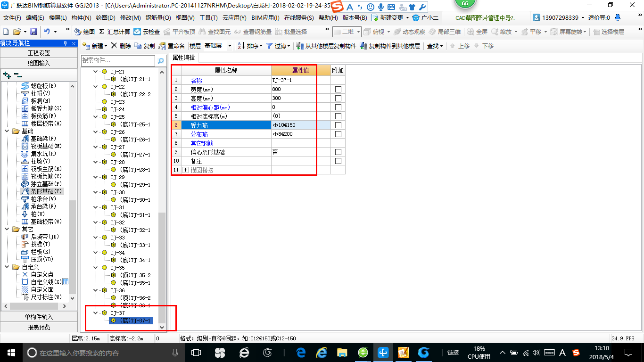
Task: Save the project with the floppy disk icon
Action: 33,32
